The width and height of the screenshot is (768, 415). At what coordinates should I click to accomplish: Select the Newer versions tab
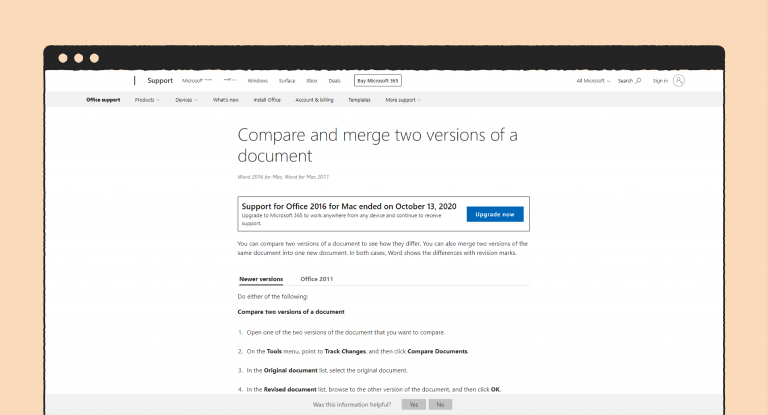pos(261,279)
